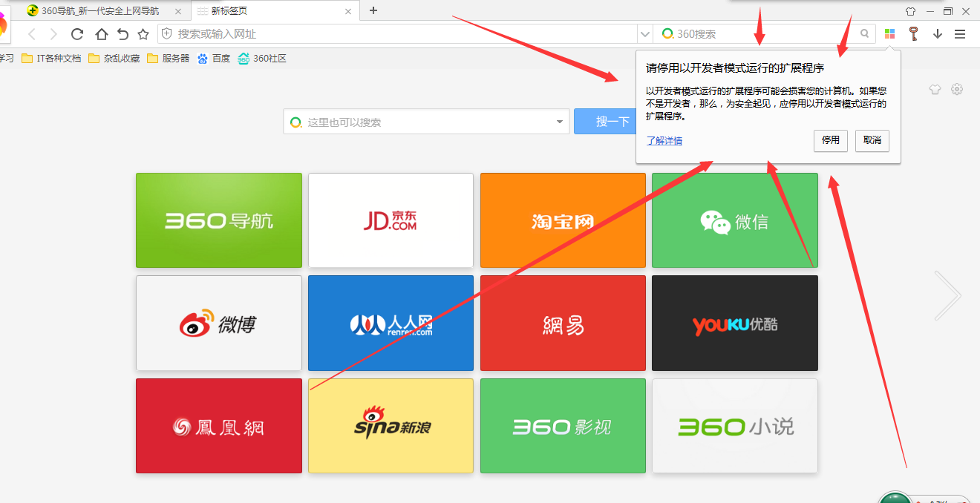Screen dimensions: 980x503
Task: Open the 了解详情 link
Action: point(664,140)
